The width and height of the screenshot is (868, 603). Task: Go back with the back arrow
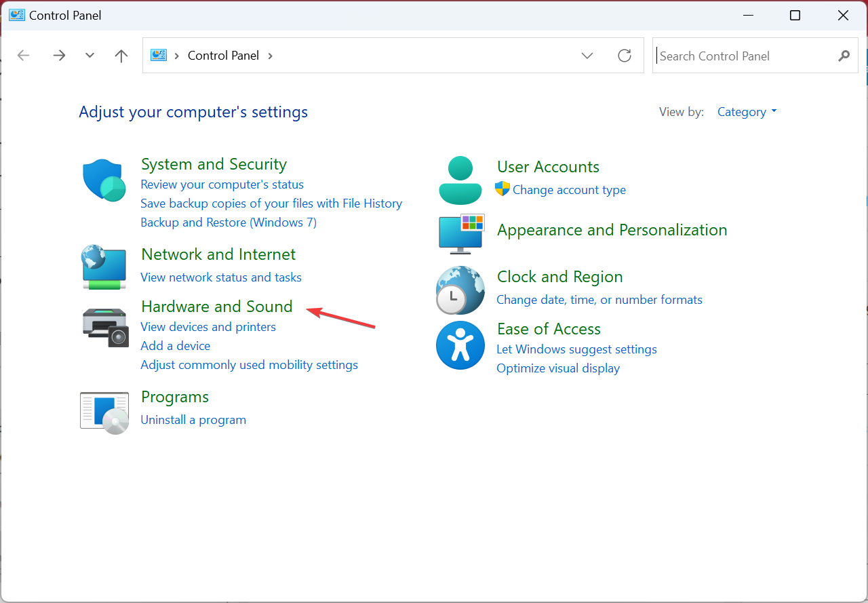(24, 56)
